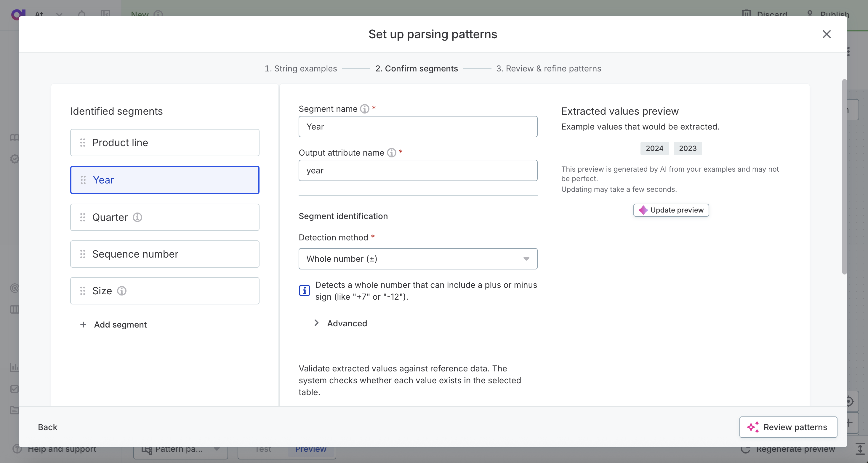Click the bar chart icon in left sidebar
The width and height of the screenshot is (868, 463).
(x=15, y=368)
